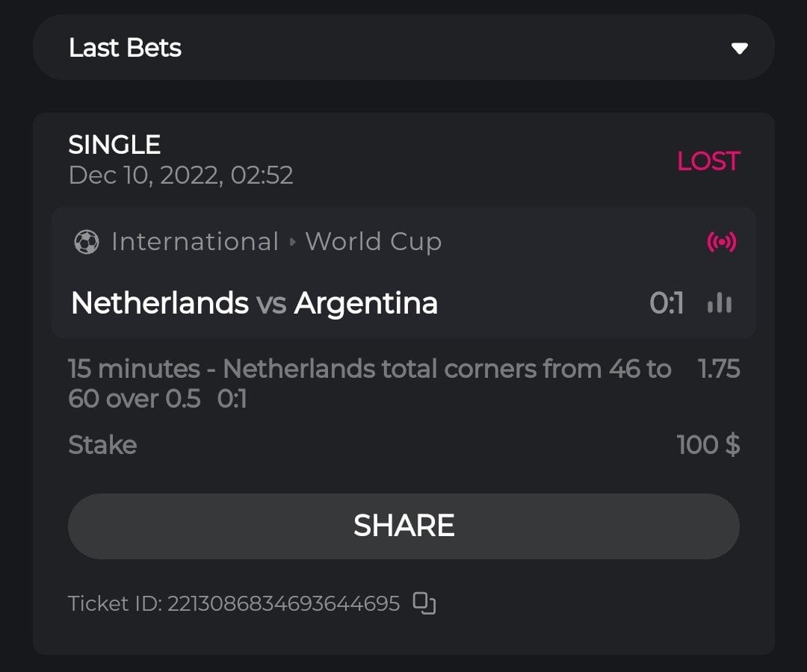Open the Last Bets selector bar

point(403,48)
